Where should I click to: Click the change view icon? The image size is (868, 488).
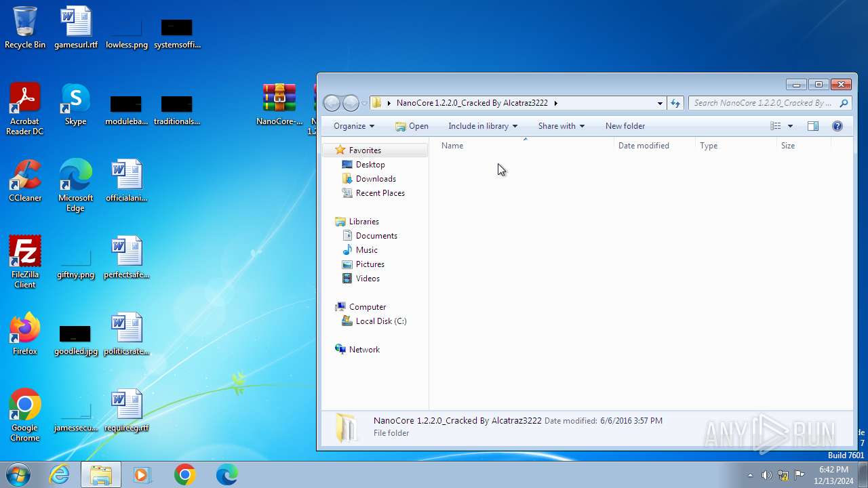pos(776,126)
